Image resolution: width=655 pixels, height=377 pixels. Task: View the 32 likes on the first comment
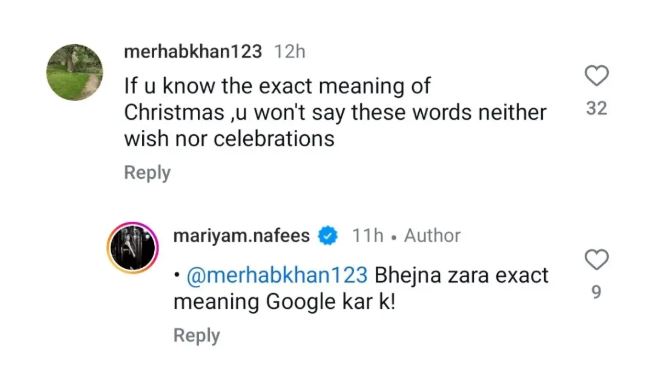[597, 109]
